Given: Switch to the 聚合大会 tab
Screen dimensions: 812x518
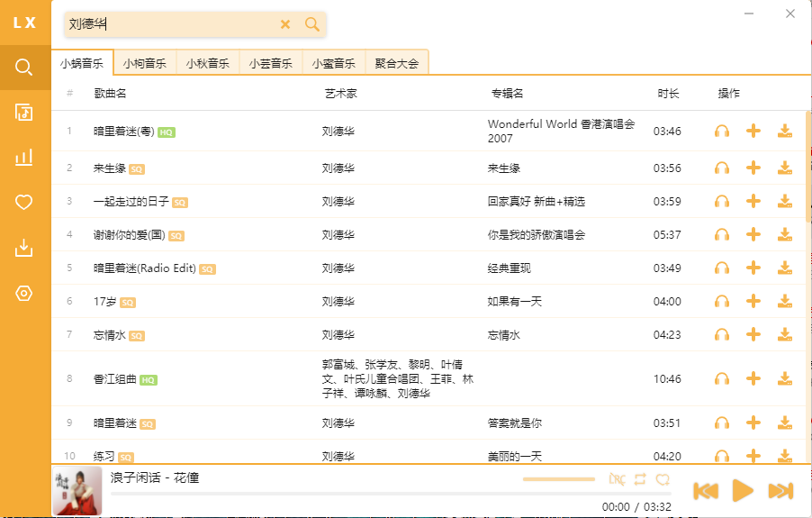Looking at the screenshot, I should coord(397,63).
